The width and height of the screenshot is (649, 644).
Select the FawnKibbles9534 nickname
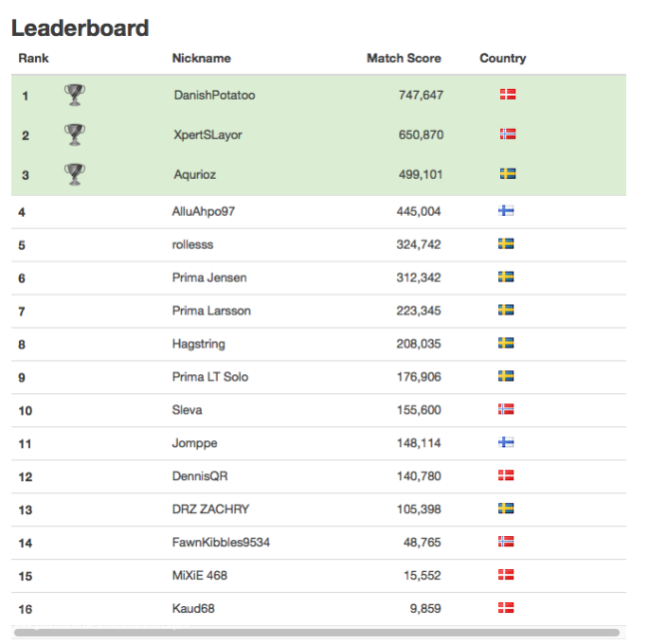click(221, 542)
